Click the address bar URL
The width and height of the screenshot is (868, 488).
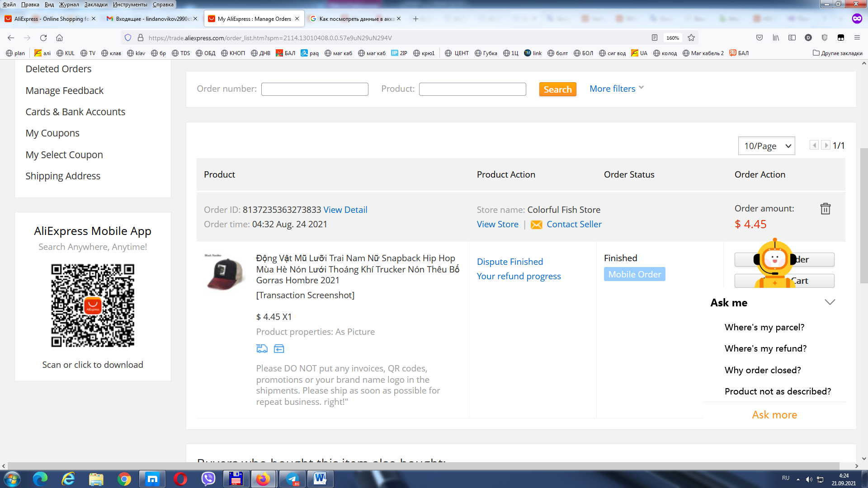pyautogui.click(x=270, y=38)
